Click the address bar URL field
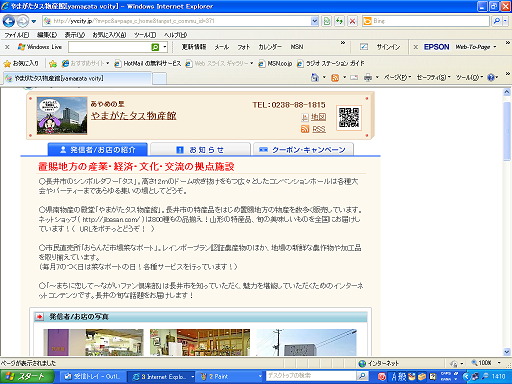This screenshot has height=384, width=512. (x=177, y=21)
